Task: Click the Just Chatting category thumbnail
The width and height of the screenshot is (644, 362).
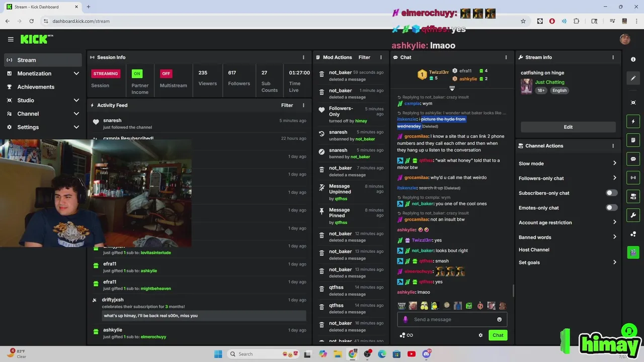Action: pos(526,86)
